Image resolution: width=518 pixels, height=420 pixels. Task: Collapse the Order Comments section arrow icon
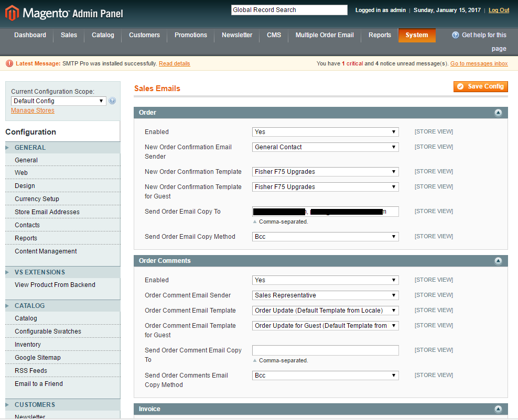pyautogui.click(x=498, y=261)
